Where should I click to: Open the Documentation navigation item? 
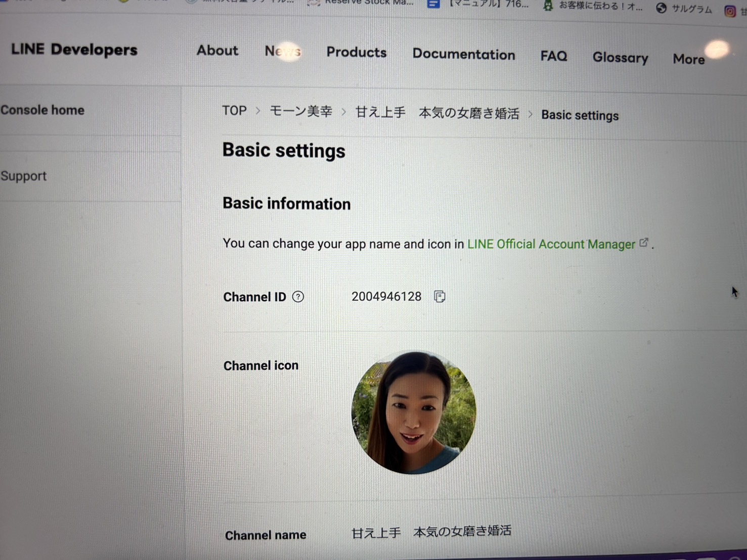point(464,54)
